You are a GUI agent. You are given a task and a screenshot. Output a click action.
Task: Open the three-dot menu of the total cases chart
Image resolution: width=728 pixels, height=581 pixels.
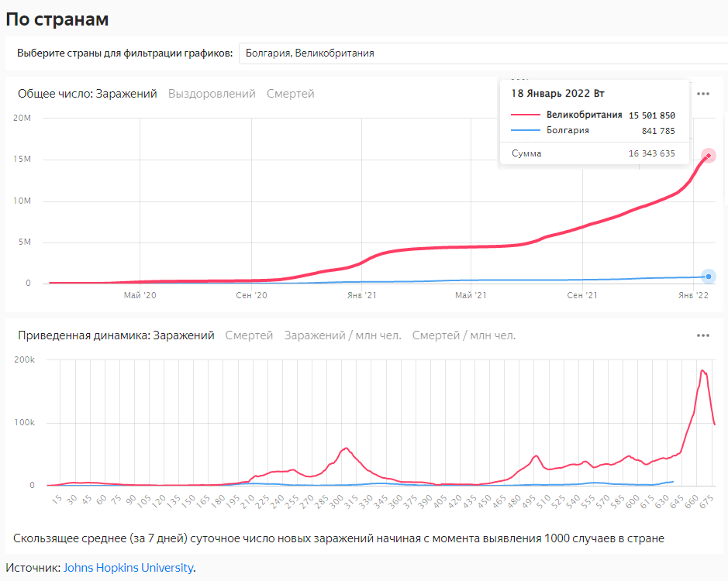702,94
